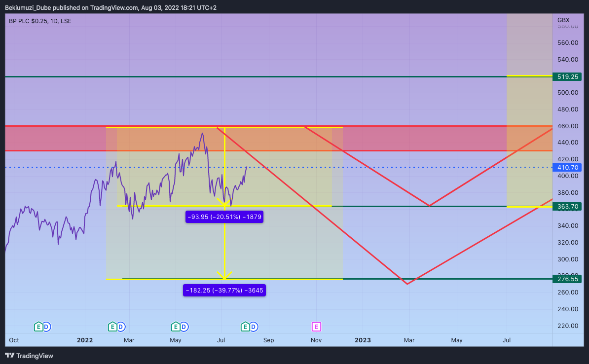The width and height of the screenshot is (589, 364).
Task: Click the Mar label following 2023
Action: [x=409, y=340]
